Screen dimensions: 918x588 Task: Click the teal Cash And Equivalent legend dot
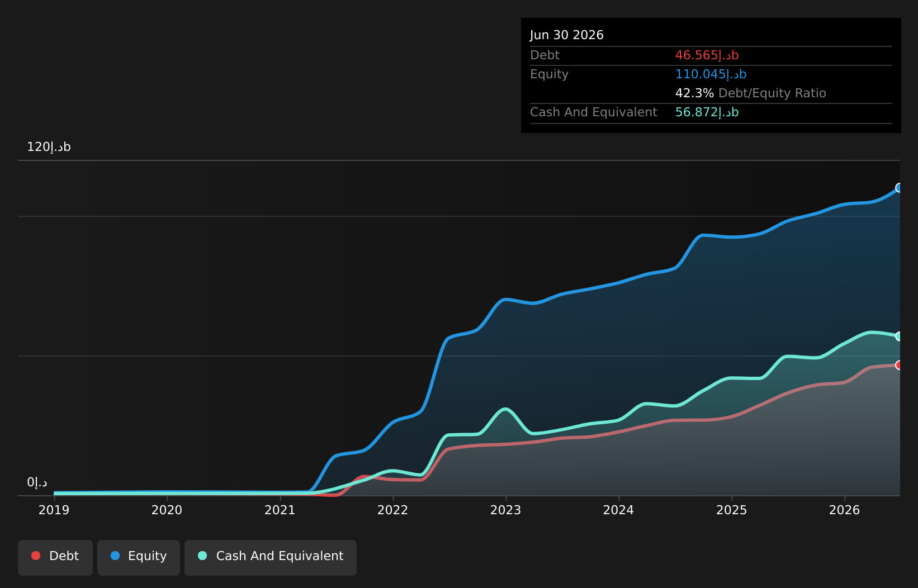click(202, 556)
